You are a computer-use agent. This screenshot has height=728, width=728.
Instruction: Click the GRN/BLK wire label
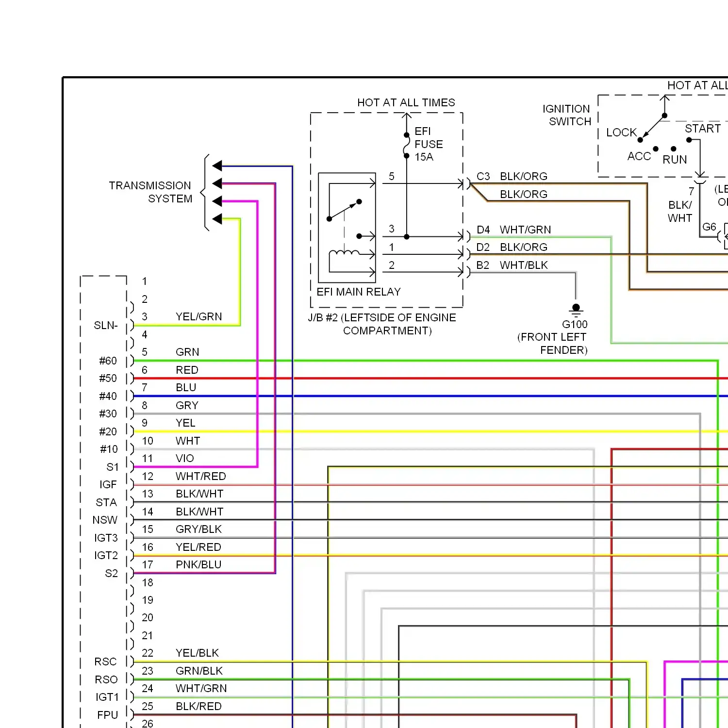coord(199,671)
